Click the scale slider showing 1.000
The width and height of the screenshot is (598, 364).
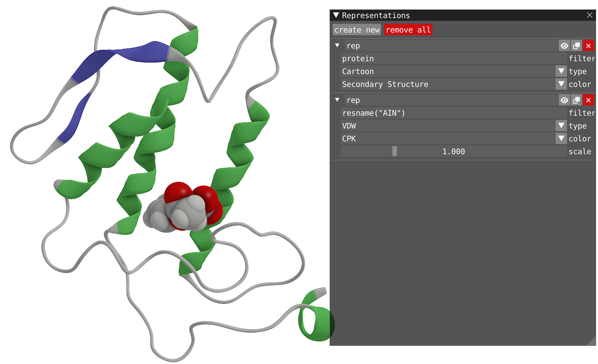tap(453, 152)
